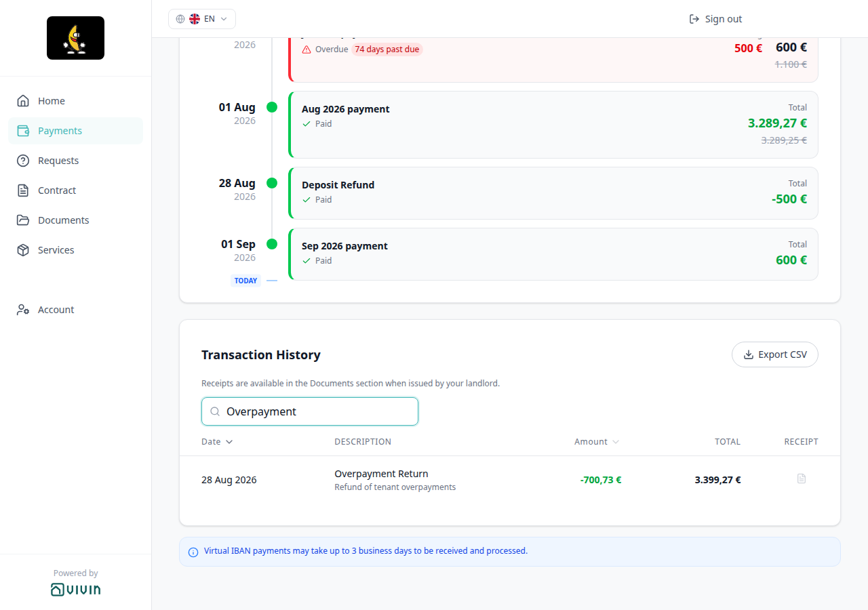
Task: Click the Paid checkmark on Aug 2026 payment
Action: [x=307, y=124]
